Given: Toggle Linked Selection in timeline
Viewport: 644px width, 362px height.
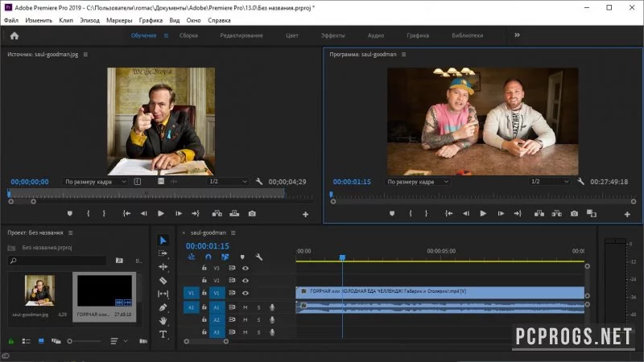Looking at the screenshot, I should [x=225, y=257].
